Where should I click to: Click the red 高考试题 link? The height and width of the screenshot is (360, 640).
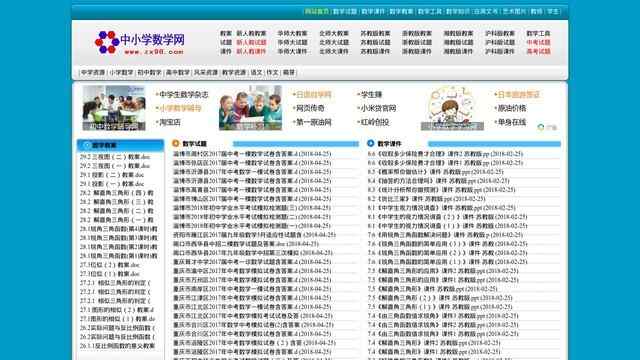pos(538,51)
